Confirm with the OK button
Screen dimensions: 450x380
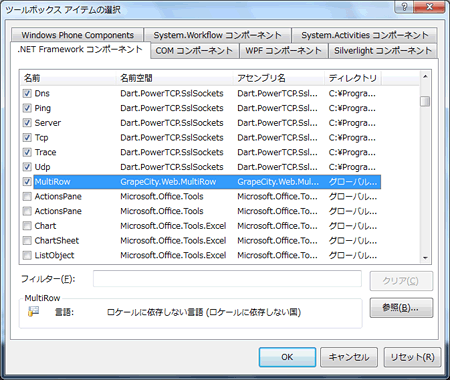287,357
